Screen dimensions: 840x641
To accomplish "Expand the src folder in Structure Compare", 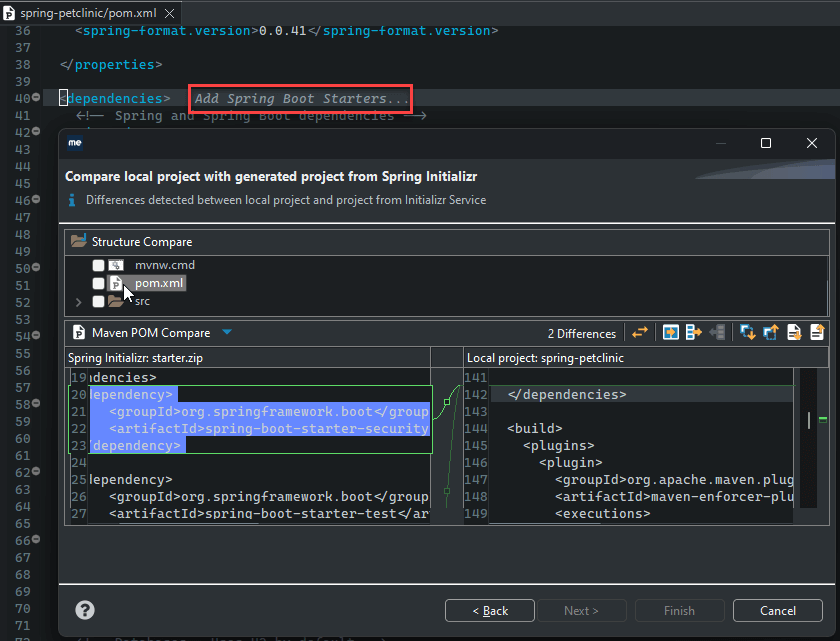I will point(78,301).
